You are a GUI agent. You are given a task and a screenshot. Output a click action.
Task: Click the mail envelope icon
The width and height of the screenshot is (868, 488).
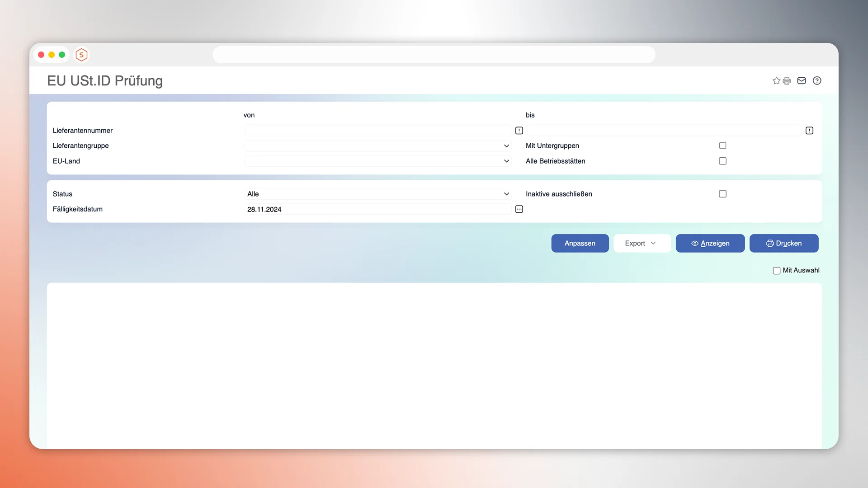(x=802, y=80)
